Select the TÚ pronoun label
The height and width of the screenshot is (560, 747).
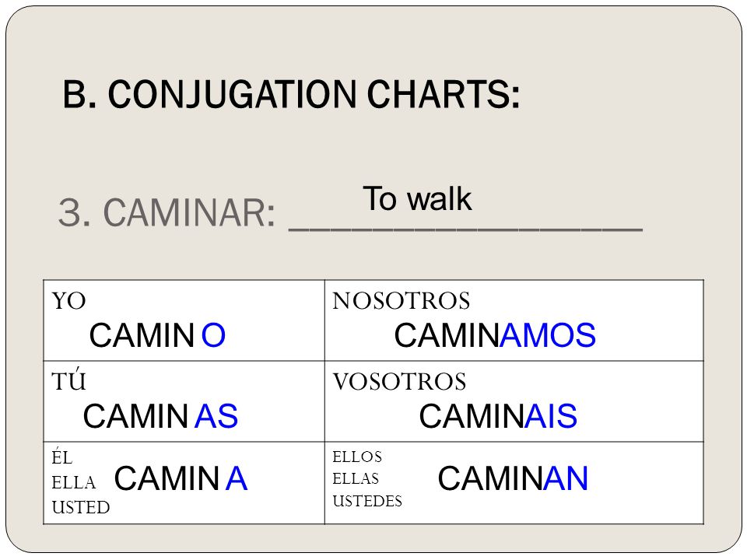pyautogui.click(x=69, y=381)
